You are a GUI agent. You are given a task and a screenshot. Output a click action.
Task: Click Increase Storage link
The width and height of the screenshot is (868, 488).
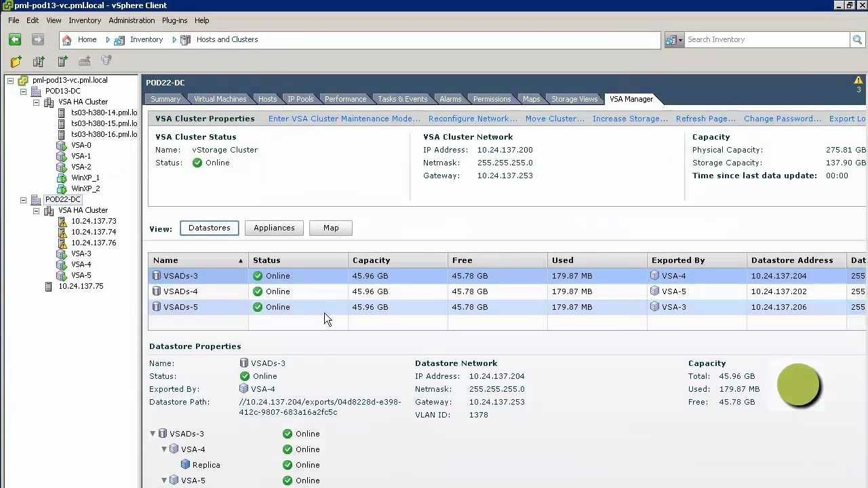[x=630, y=119]
